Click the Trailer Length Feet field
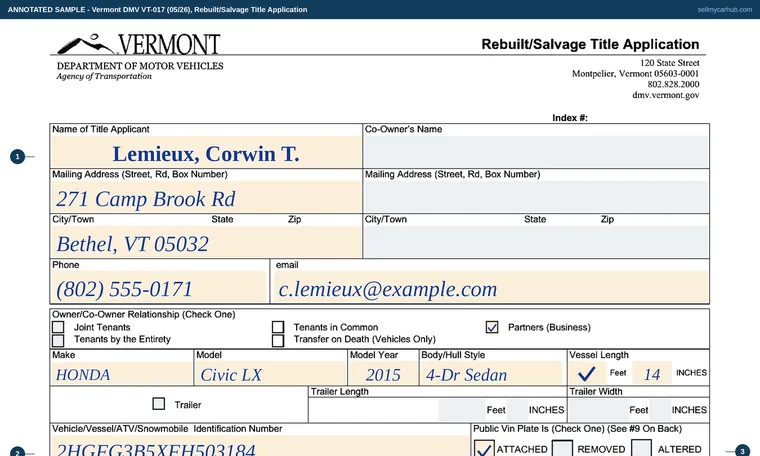Screen dimensions: 760x456 tap(462, 410)
